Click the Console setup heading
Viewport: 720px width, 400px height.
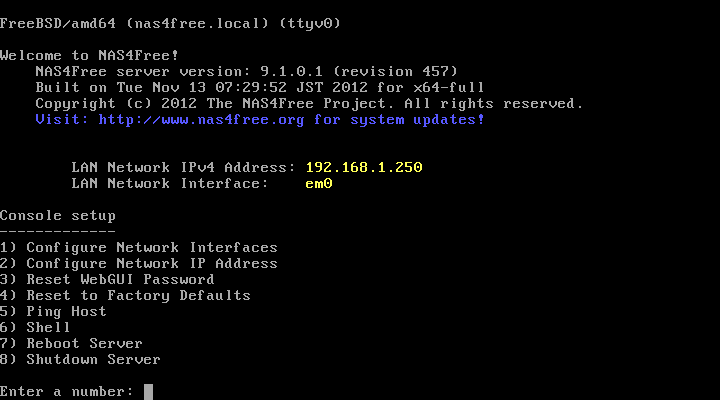(x=58, y=216)
